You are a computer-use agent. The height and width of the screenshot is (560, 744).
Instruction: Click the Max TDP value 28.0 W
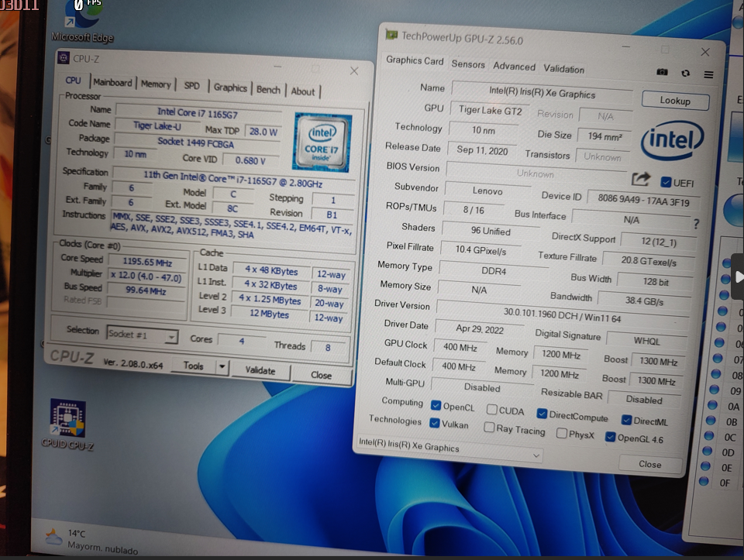click(263, 132)
